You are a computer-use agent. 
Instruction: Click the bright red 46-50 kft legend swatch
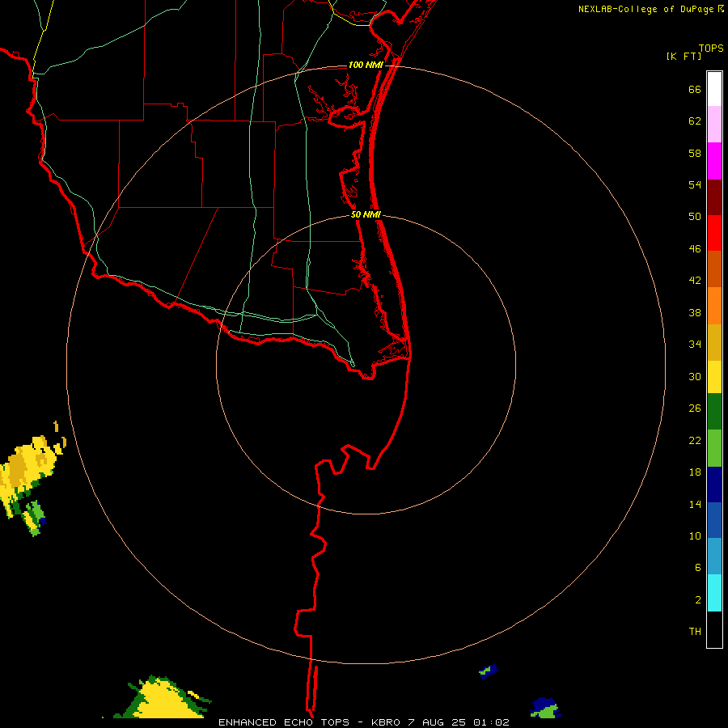coord(714,234)
